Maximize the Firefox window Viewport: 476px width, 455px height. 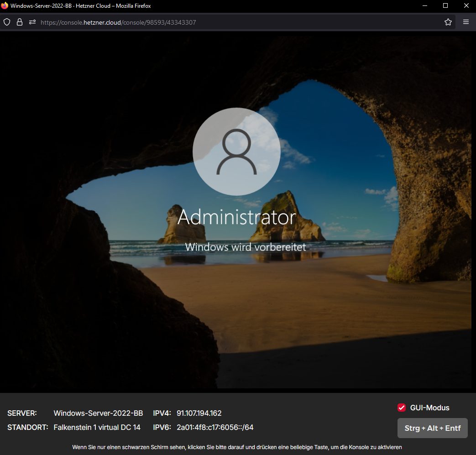pos(445,5)
